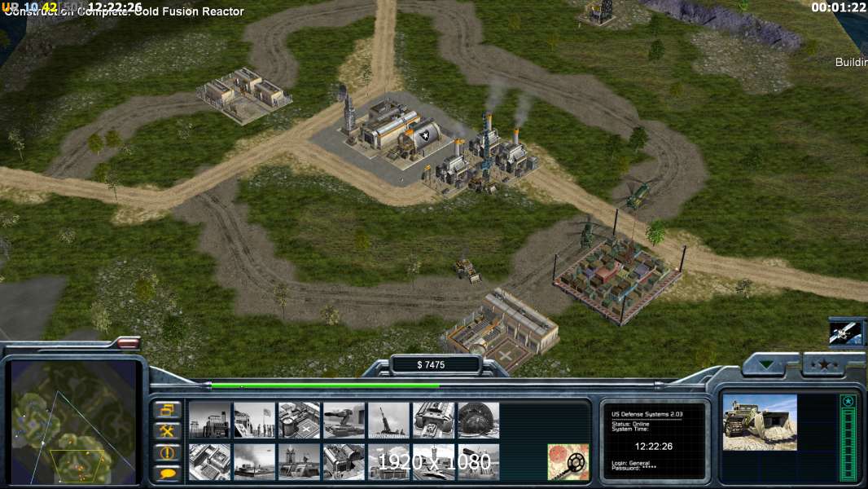Select the defensive missile turret build icon
This screenshot has height=489, width=868.
tap(344, 421)
